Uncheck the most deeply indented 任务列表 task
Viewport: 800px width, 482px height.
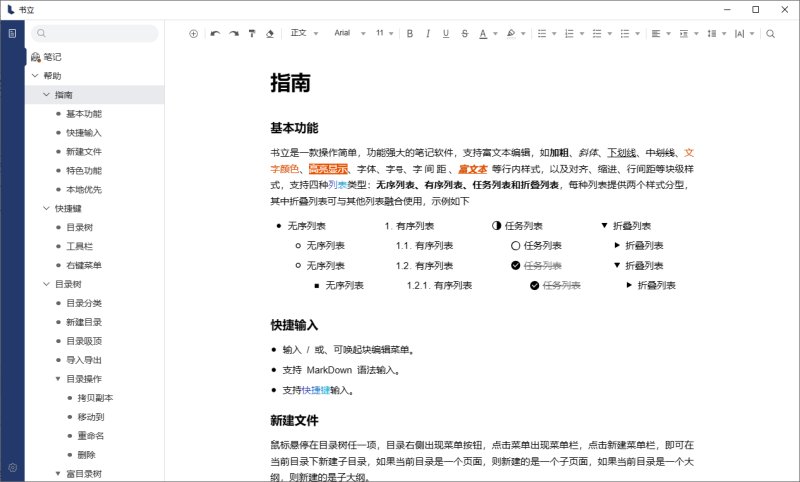coord(534,285)
